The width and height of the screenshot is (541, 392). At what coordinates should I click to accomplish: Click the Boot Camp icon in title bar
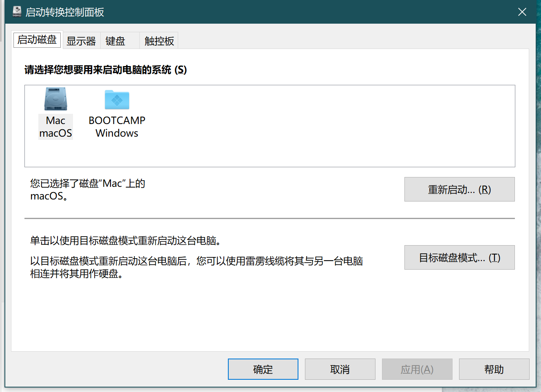tap(17, 12)
